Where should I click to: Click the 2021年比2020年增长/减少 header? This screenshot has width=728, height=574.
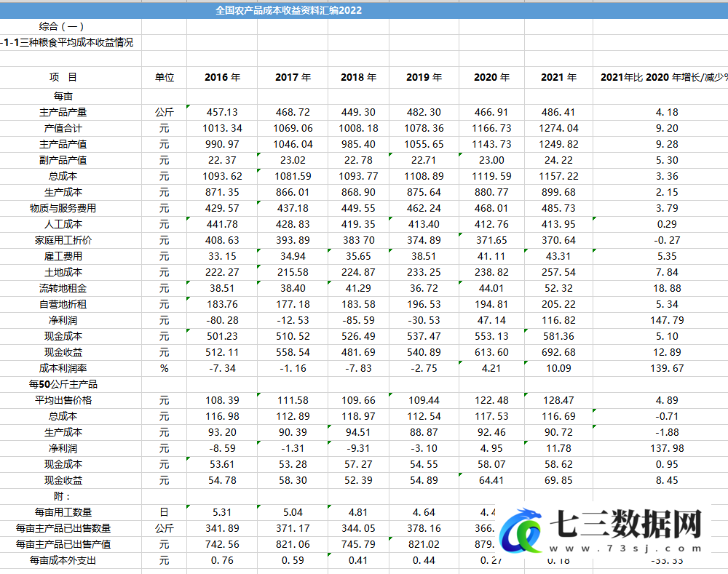(x=664, y=78)
